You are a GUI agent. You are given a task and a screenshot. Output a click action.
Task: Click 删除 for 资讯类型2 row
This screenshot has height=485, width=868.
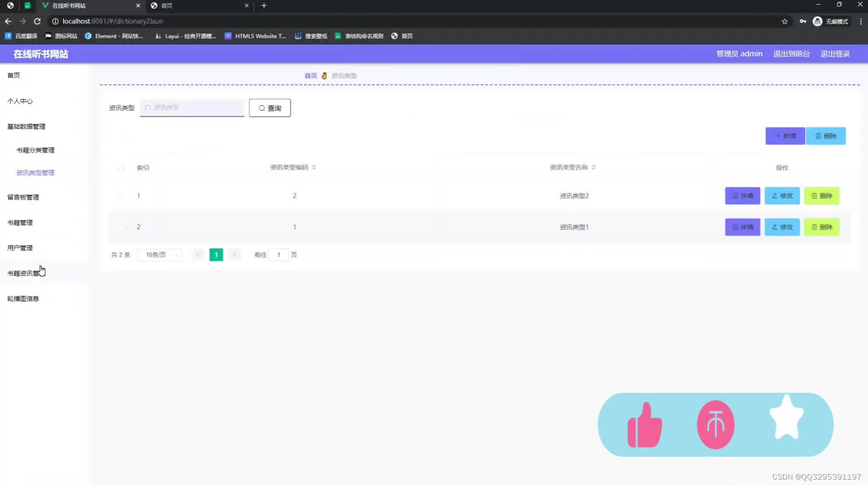click(822, 196)
